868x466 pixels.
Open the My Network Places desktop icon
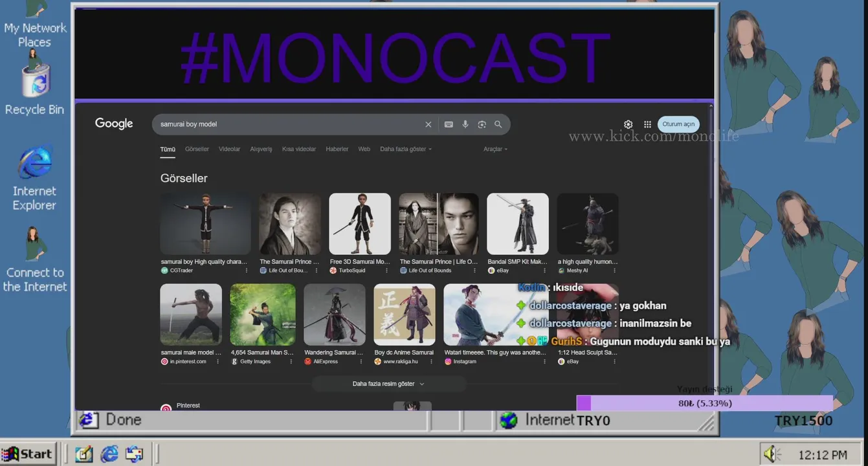[x=34, y=24]
